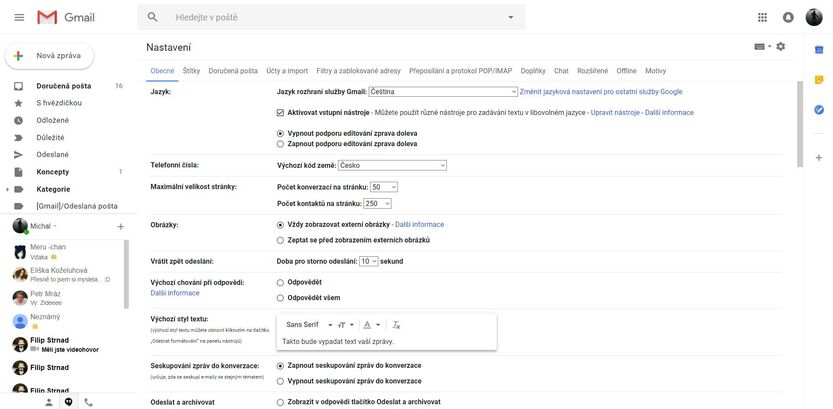Select Vždy zobrazovat externí obrázky

tap(280, 225)
